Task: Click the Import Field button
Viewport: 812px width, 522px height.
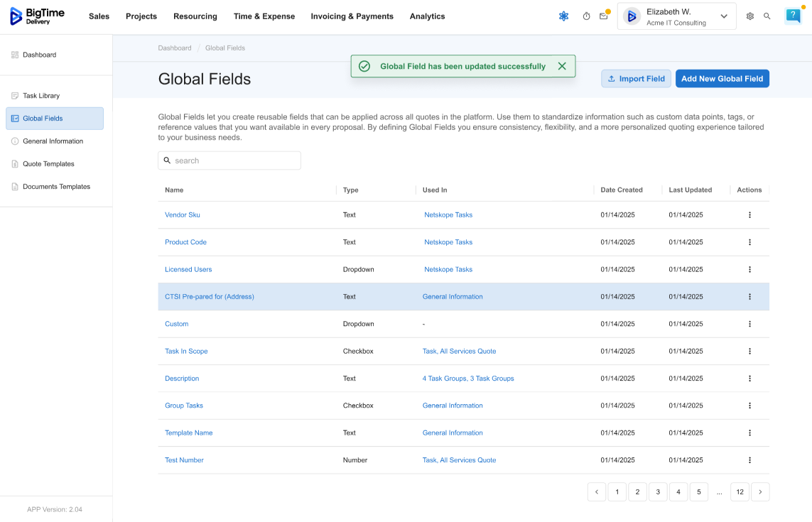Action: coord(636,79)
